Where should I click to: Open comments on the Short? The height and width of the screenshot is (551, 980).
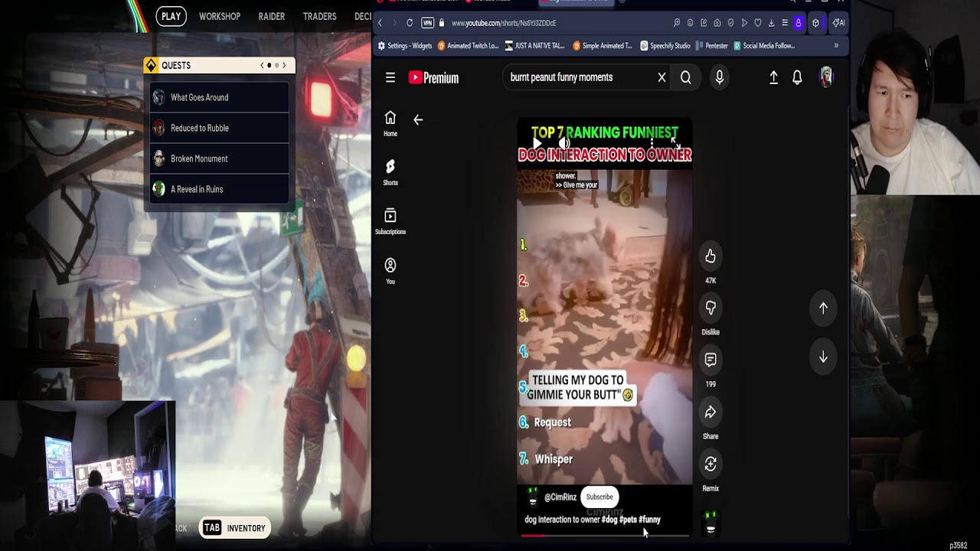(x=710, y=360)
